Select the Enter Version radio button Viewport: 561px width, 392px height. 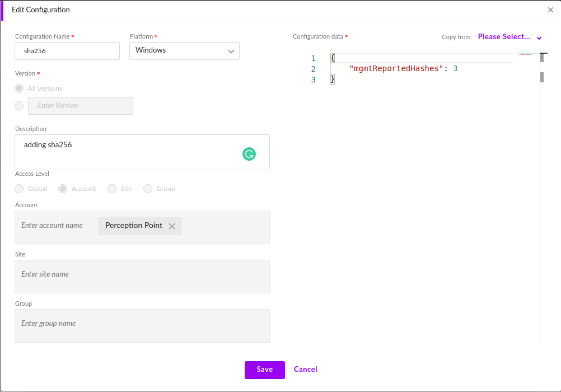20,106
